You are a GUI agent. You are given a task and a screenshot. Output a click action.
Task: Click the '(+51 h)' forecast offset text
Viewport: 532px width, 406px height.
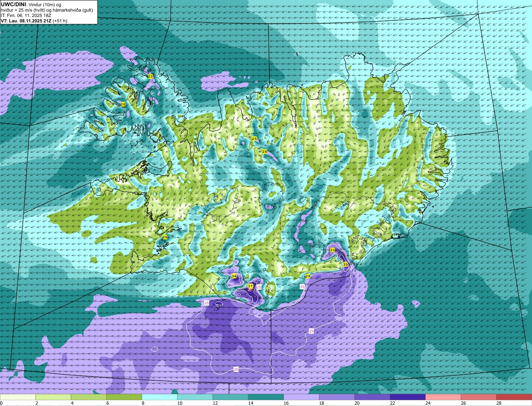click(60, 21)
